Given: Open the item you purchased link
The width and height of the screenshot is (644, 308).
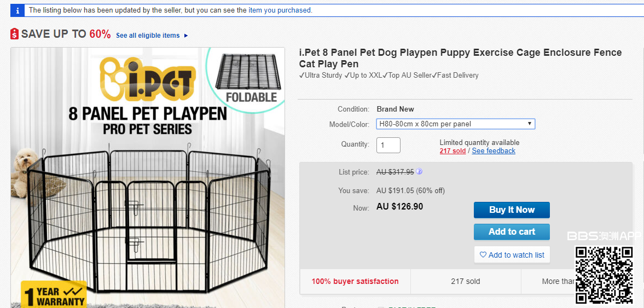Looking at the screenshot, I should pyautogui.click(x=279, y=10).
